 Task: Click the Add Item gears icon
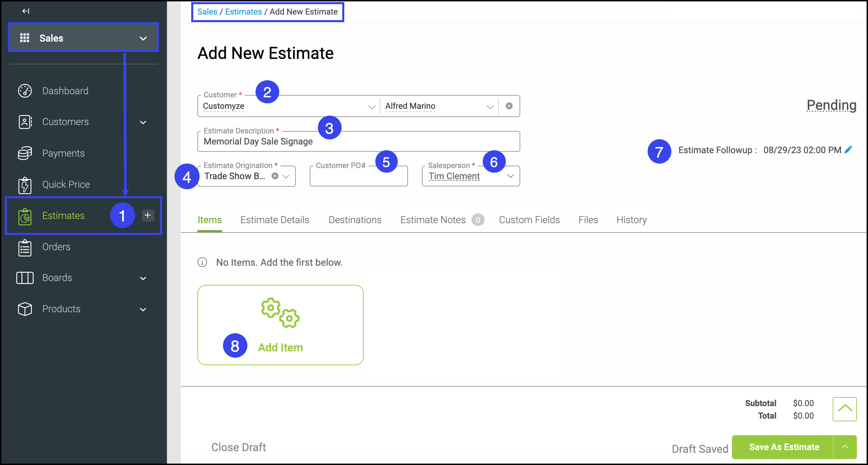pos(280,313)
